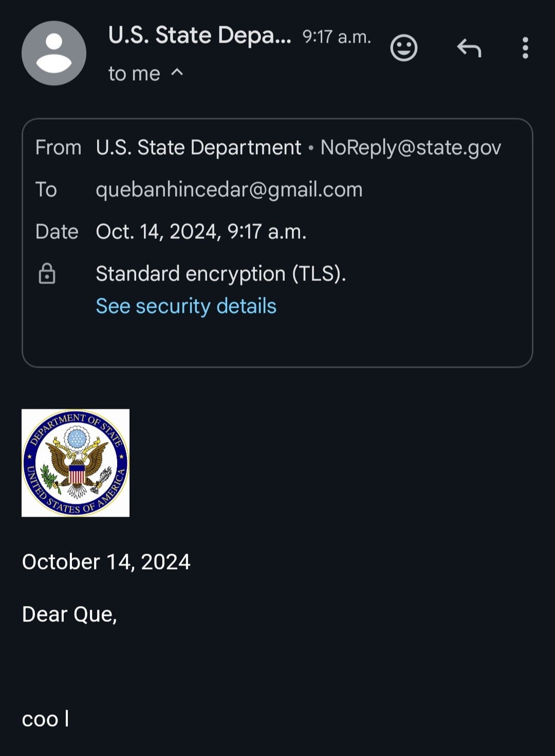The height and width of the screenshot is (756, 555).
Task: Tap the "Dear Que," greeting text
Action: point(69,614)
